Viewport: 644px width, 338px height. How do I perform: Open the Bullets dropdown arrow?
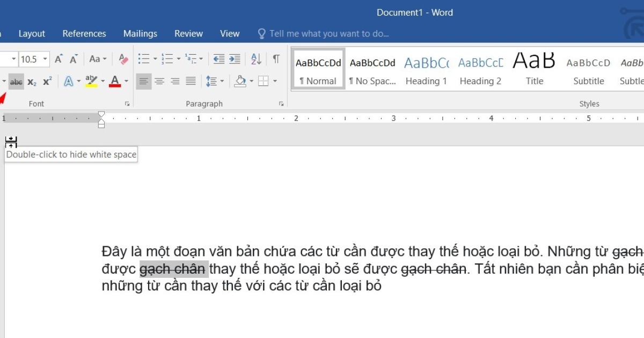point(155,58)
